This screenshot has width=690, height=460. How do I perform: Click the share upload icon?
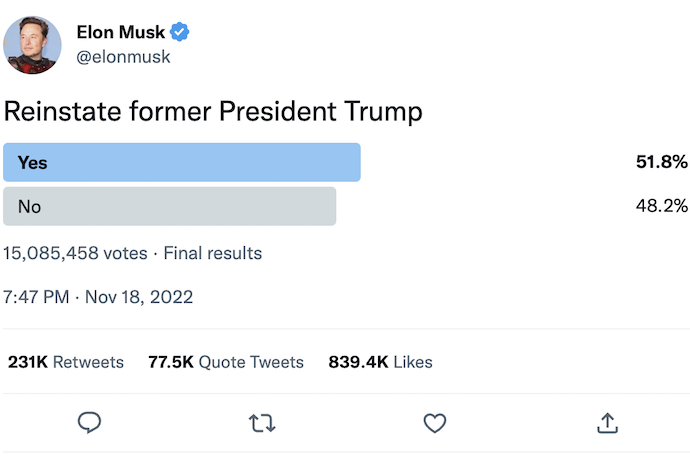[x=607, y=424]
